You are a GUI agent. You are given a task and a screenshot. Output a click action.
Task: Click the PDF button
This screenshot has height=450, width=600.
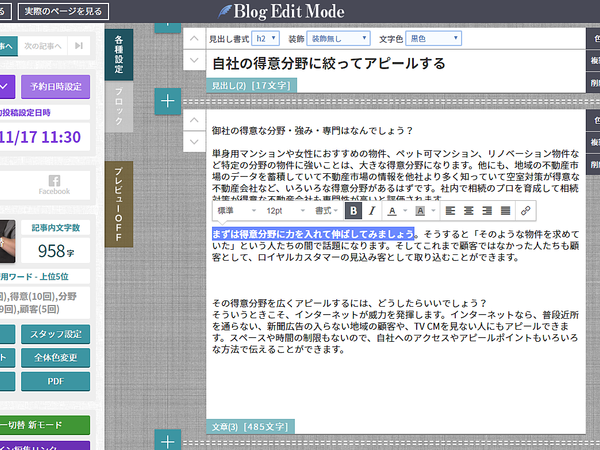tap(56, 382)
